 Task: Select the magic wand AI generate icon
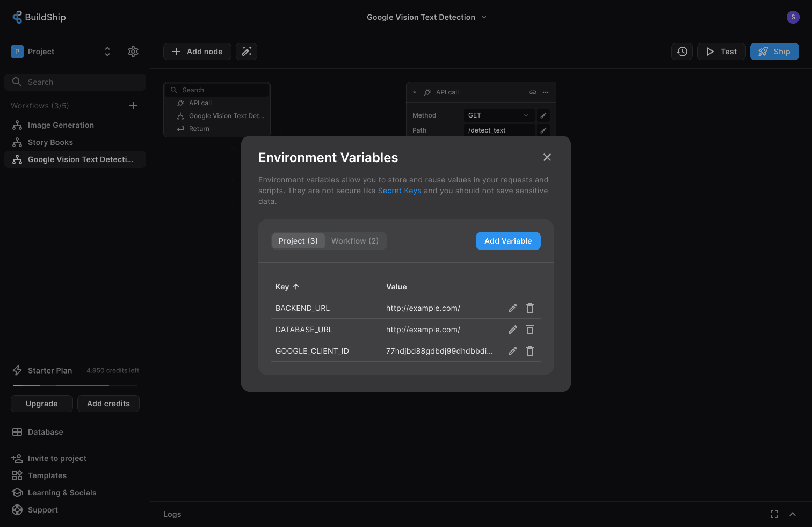click(247, 51)
